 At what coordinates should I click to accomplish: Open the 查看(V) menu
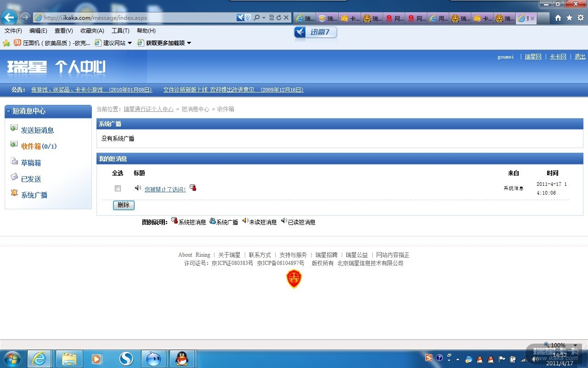click(63, 31)
